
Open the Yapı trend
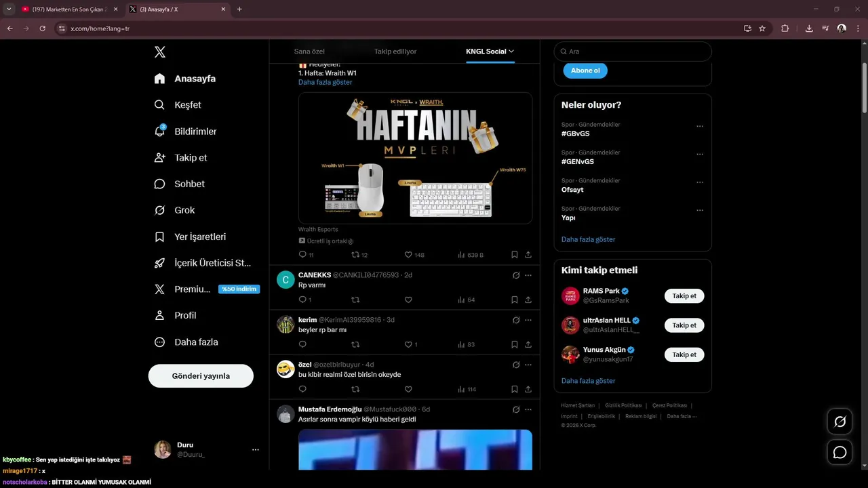(569, 218)
